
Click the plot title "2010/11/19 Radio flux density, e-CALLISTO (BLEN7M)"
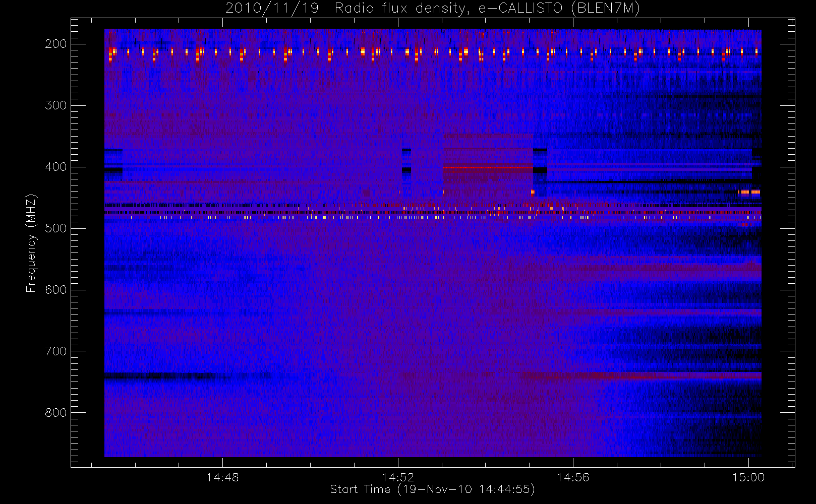[433, 8]
